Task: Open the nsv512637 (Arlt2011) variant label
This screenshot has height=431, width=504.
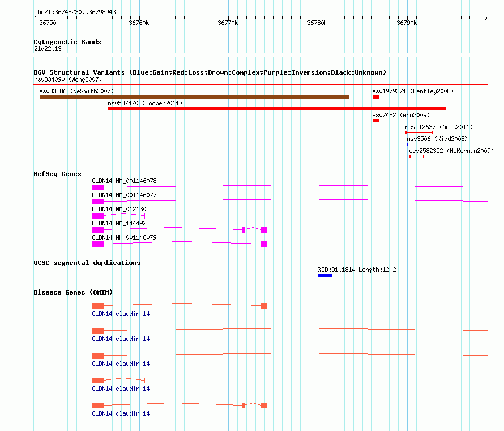Action: point(439,127)
